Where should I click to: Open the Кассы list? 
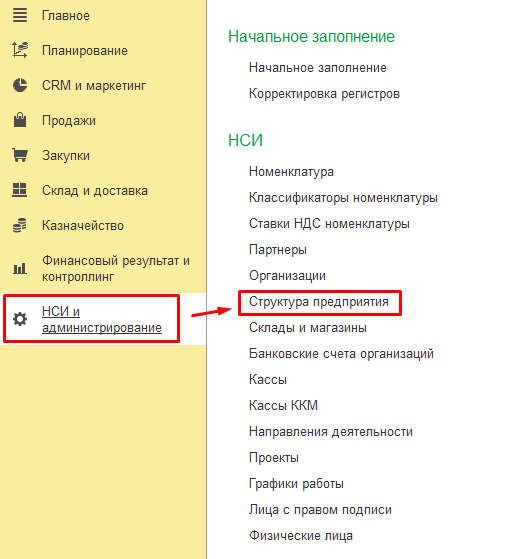point(268,379)
